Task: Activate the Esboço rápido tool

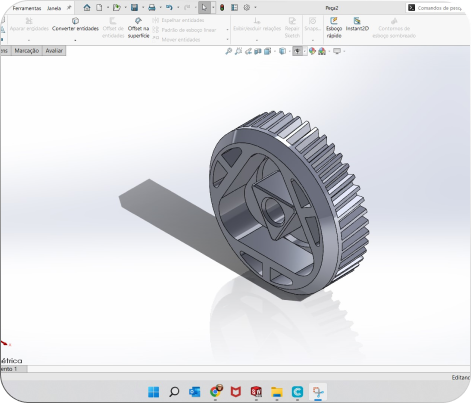Action: click(x=334, y=28)
